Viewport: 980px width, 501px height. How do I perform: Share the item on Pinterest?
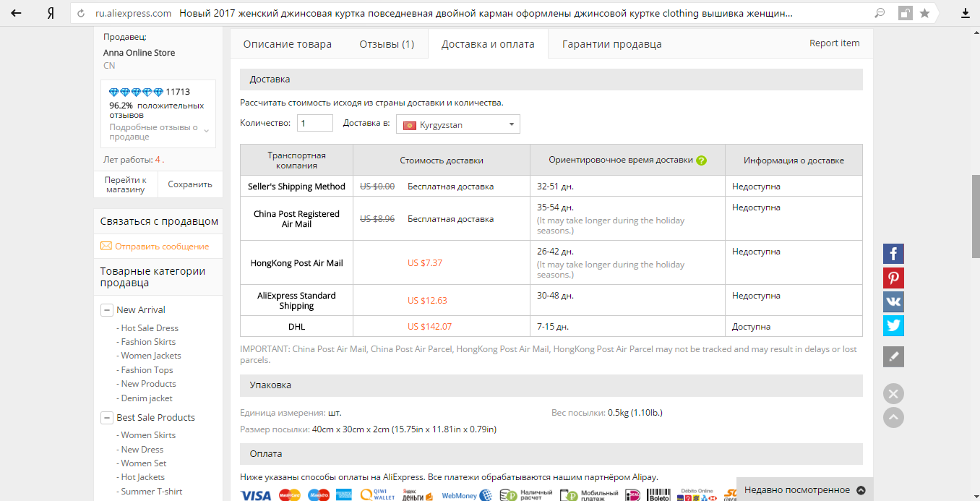click(893, 278)
